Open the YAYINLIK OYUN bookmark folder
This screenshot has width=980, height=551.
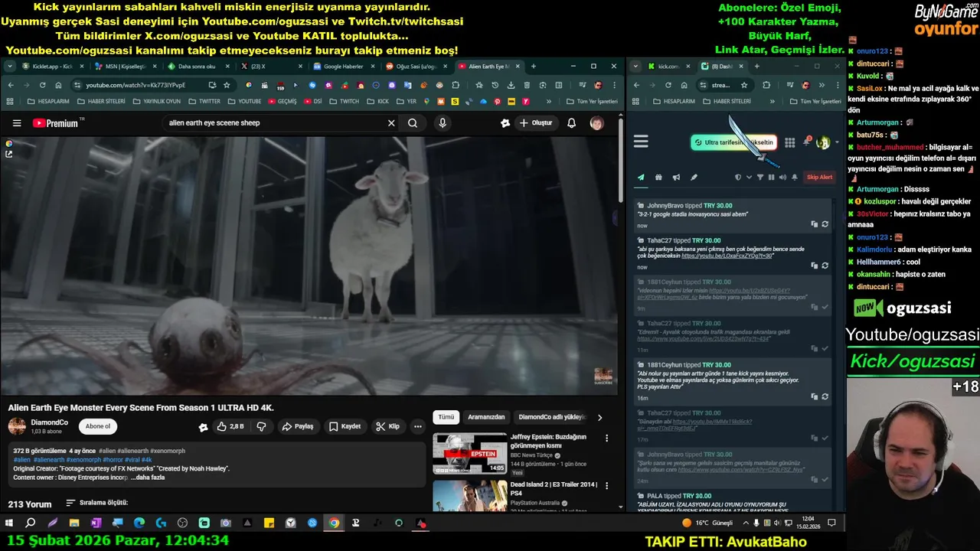[x=155, y=101]
